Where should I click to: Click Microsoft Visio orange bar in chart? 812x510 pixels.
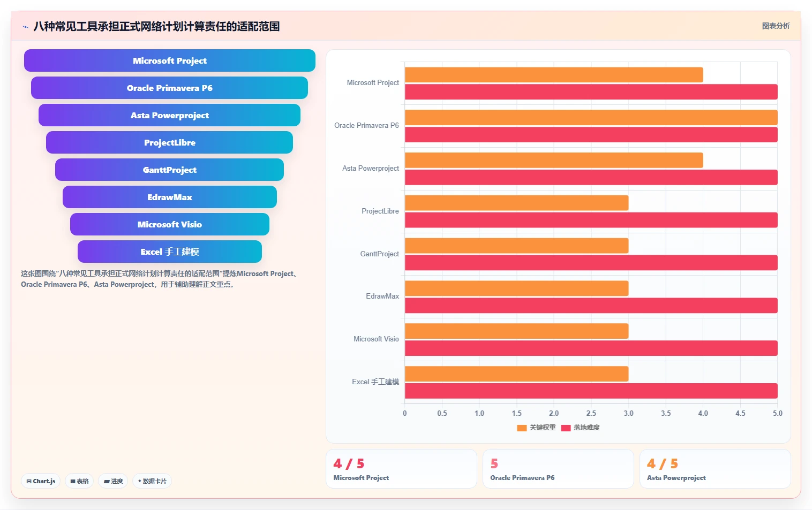click(517, 331)
